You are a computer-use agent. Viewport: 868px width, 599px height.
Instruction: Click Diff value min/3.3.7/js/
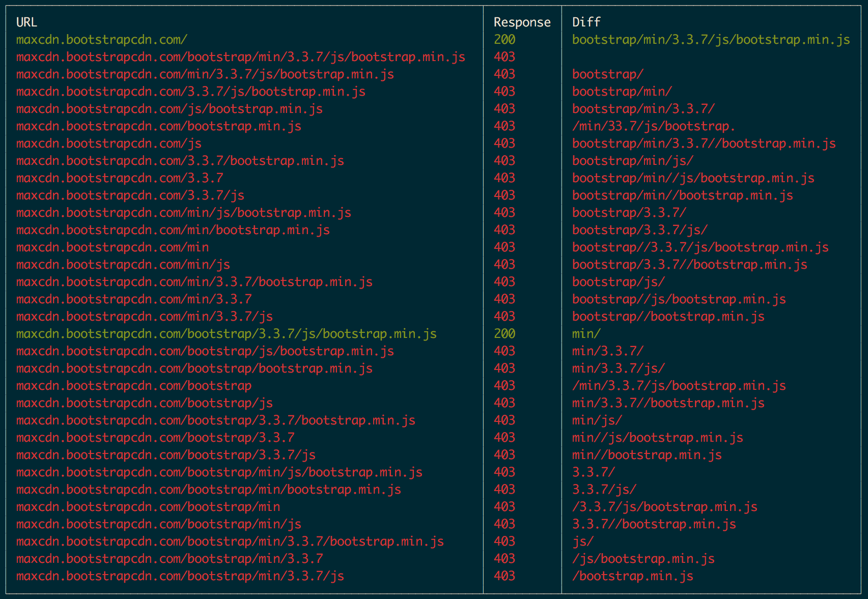click(619, 368)
